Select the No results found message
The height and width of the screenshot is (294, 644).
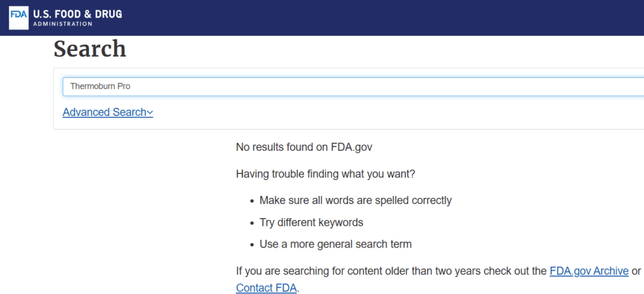pyautogui.click(x=304, y=147)
